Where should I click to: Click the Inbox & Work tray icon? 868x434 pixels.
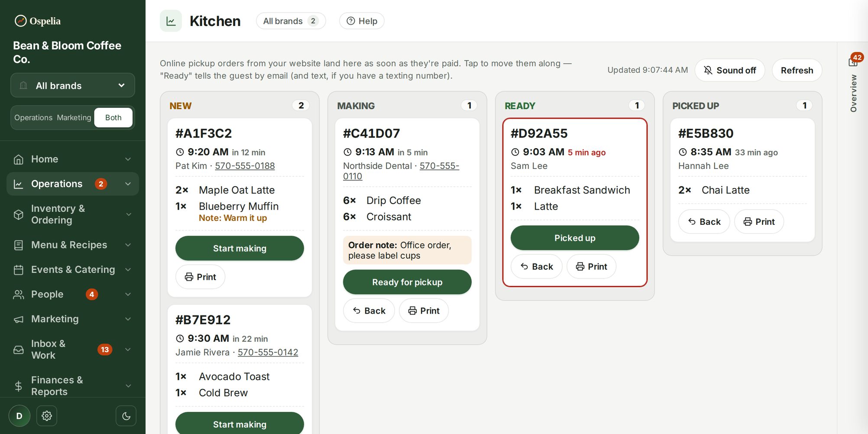click(18, 350)
